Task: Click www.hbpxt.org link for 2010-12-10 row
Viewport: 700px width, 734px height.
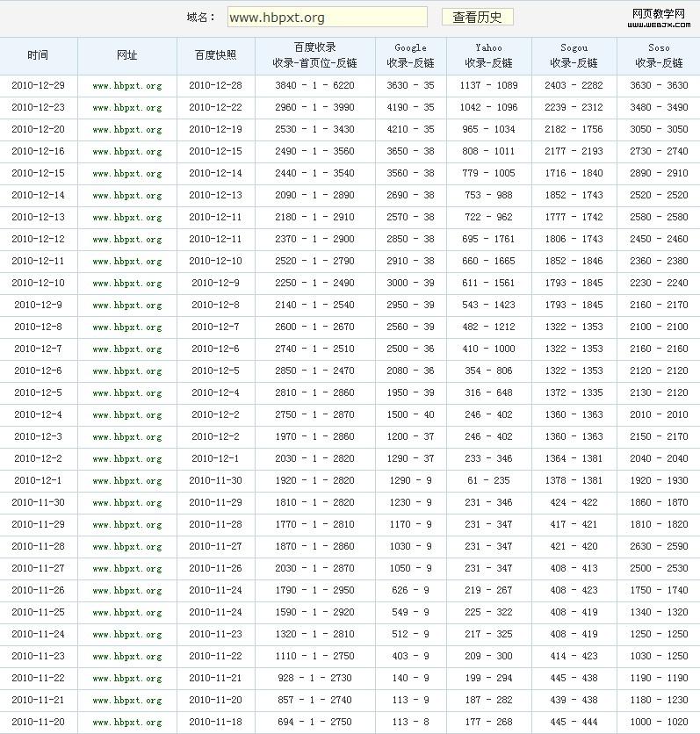Action: 127,284
